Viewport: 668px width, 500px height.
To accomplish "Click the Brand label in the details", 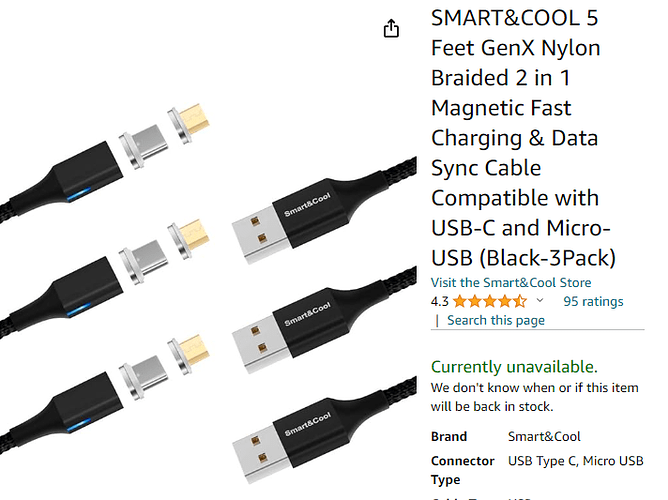I will click(x=449, y=437).
